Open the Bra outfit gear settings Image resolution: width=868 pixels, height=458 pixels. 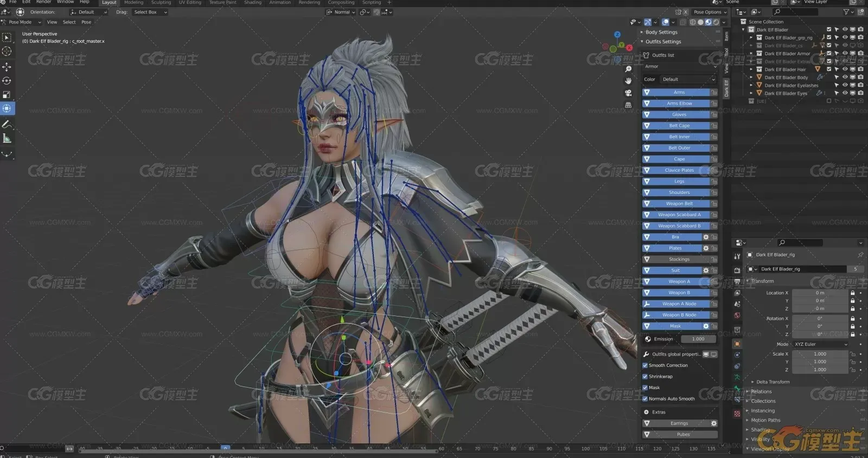pyautogui.click(x=706, y=237)
